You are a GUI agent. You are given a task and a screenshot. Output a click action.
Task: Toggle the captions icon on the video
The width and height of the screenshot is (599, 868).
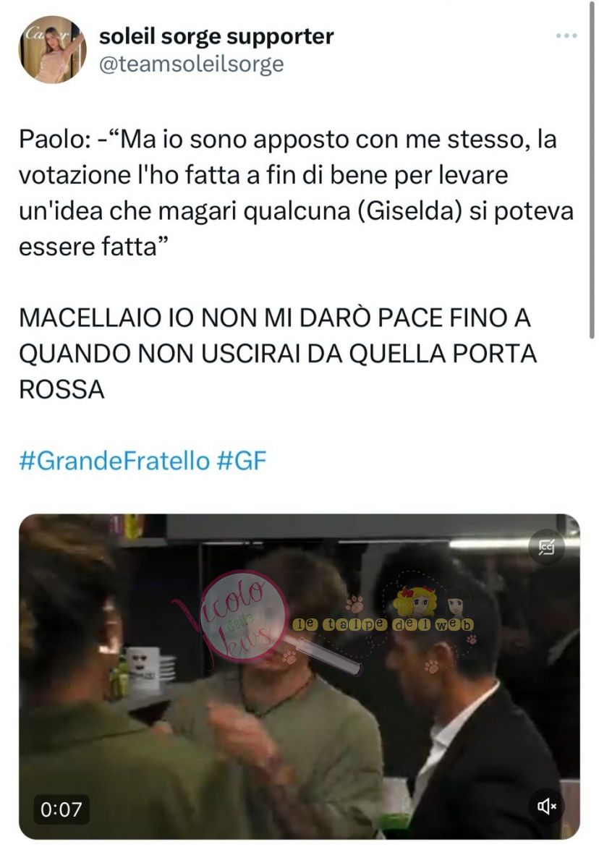pyautogui.click(x=546, y=549)
